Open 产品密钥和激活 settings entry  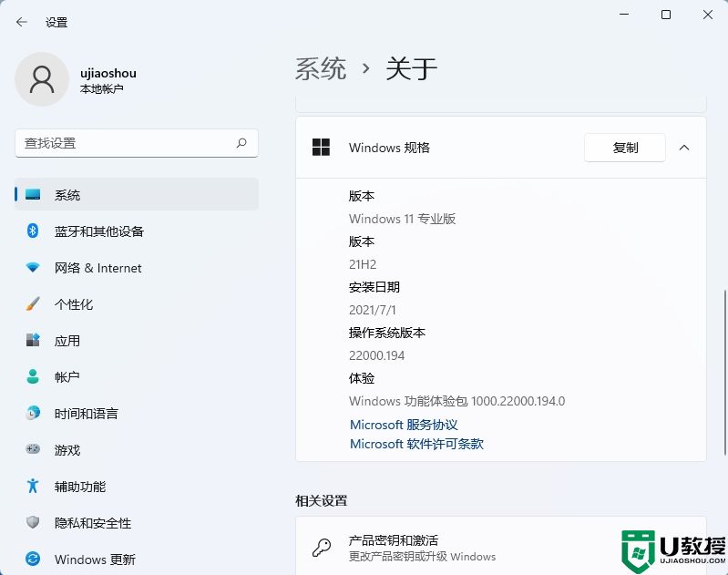click(x=501, y=546)
